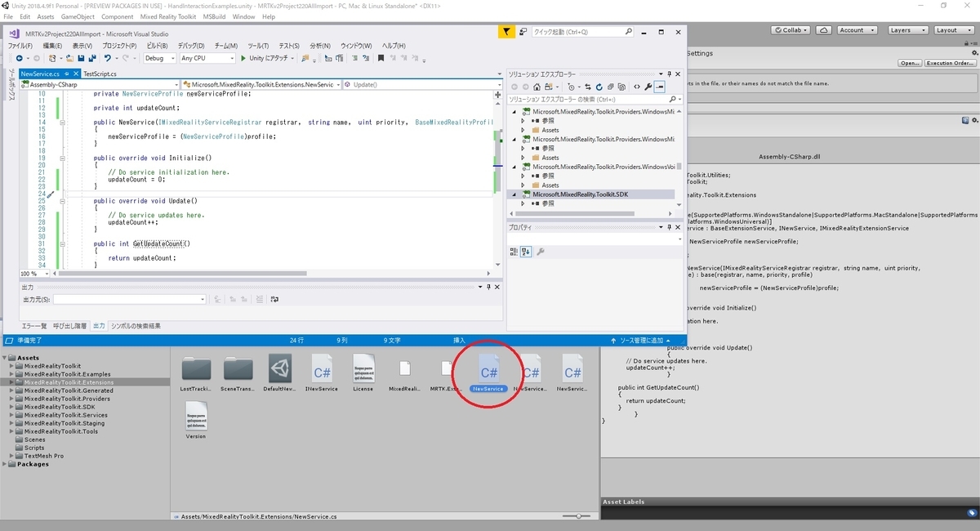
Task: Switch to the TestScript.cs tab
Action: click(x=100, y=74)
